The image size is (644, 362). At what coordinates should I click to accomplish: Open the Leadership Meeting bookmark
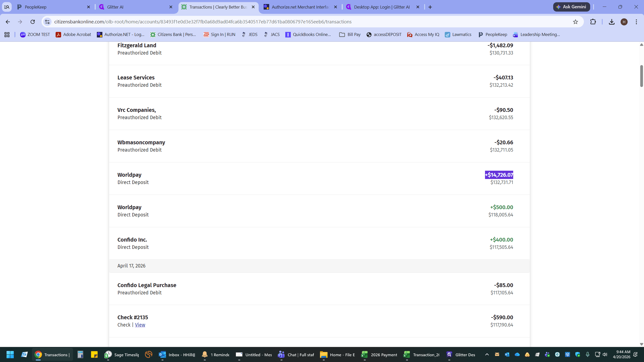(537, 34)
